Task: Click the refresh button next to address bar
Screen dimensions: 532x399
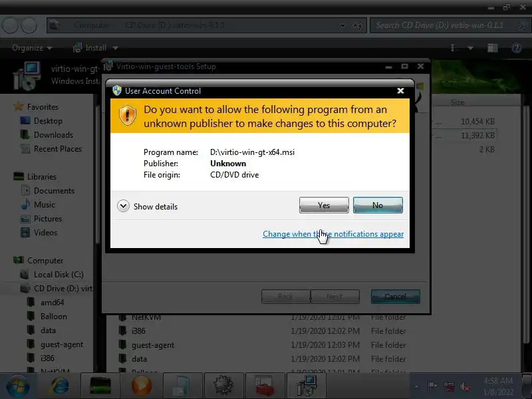Action: click(358, 25)
